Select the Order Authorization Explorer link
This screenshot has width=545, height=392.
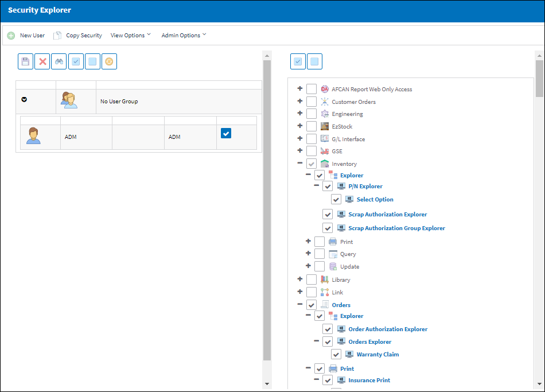[388, 329]
